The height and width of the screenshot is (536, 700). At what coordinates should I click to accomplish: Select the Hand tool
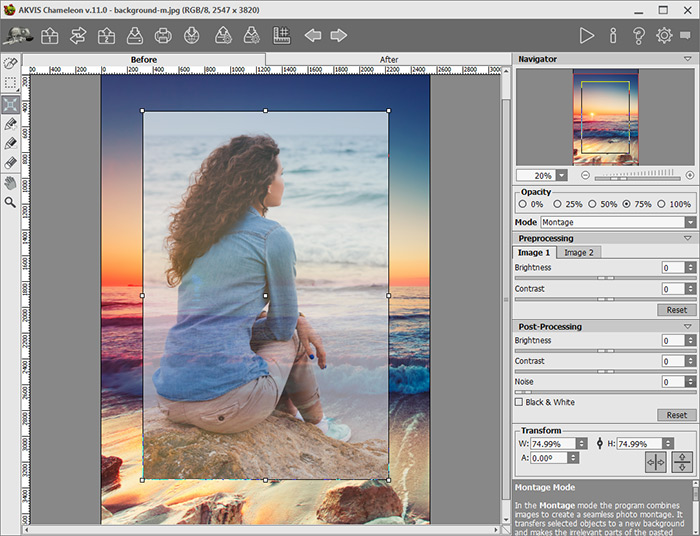click(10, 183)
